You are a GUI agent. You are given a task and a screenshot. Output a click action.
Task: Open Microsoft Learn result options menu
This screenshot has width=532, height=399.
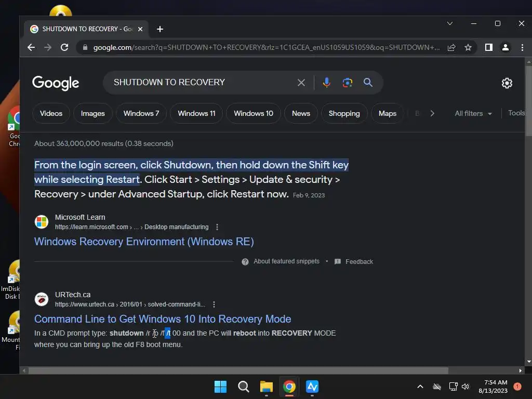coord(217,227)
